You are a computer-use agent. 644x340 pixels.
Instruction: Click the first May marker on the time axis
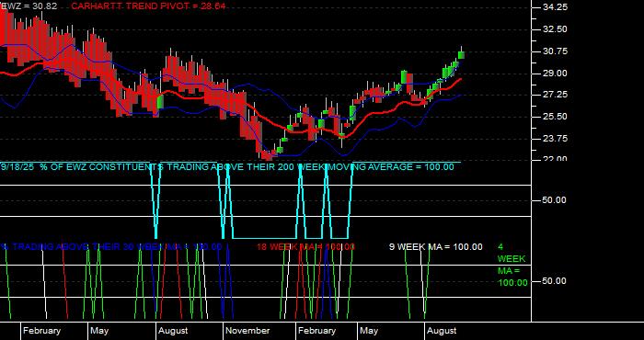(x=99, y=331)
